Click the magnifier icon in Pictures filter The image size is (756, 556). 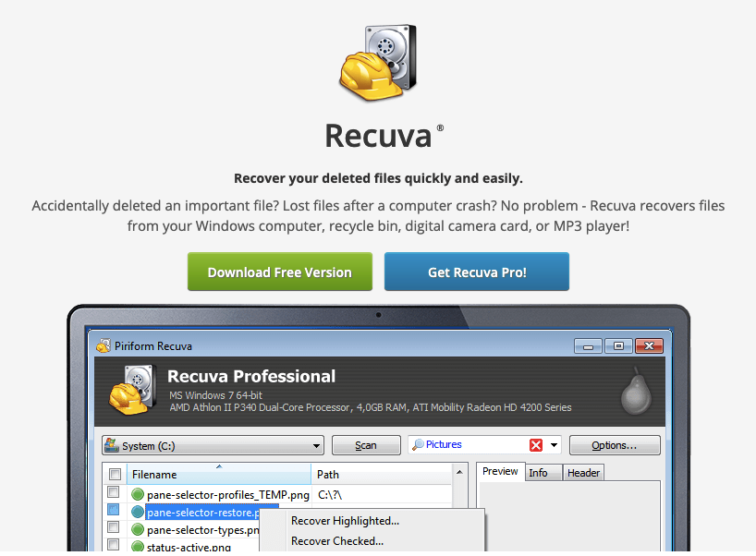click(418, 445)
